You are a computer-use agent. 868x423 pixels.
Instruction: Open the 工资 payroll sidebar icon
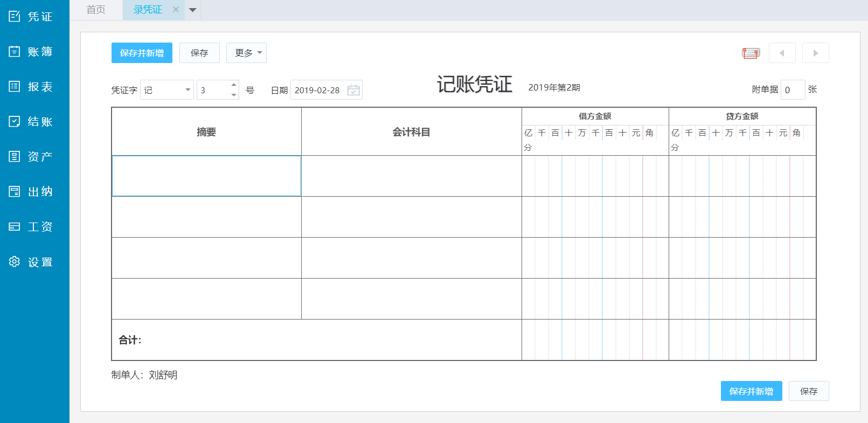coord(15,226)
